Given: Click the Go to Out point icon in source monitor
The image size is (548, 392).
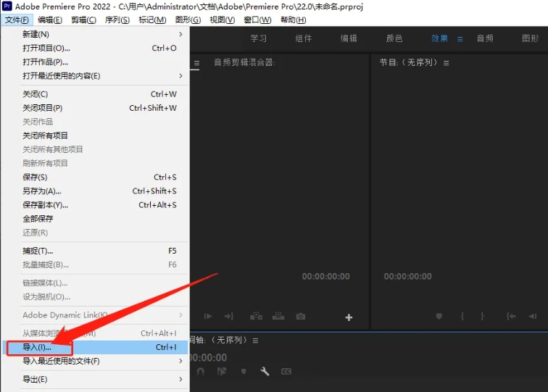Looking at the screenshot, I should (x=229, y=317).
